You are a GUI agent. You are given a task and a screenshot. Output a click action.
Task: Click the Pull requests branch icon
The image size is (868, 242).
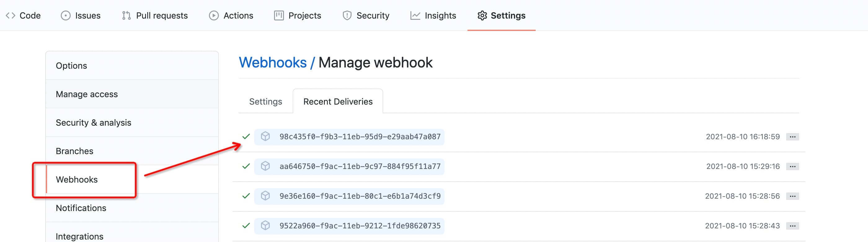pyautogui.click(x=126, y=15)
